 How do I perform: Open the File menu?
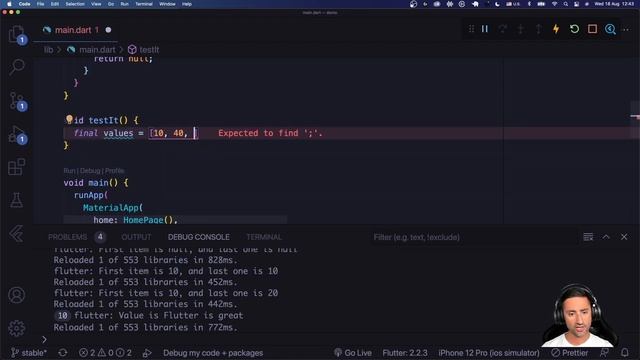pos(40,4)
